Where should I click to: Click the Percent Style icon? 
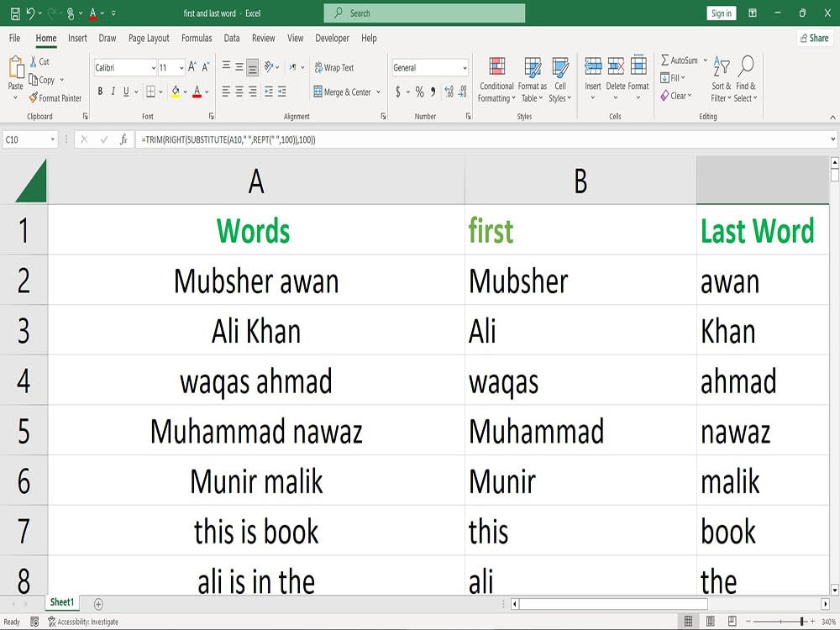tap(419, 92)
